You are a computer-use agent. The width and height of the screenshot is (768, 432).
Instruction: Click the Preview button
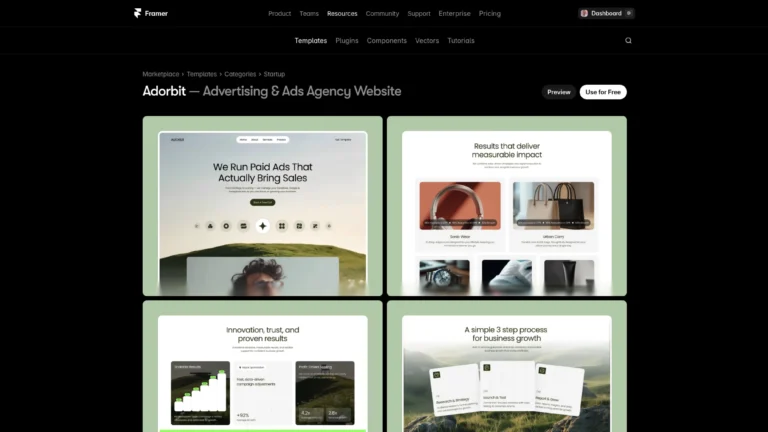coord(559,92)
